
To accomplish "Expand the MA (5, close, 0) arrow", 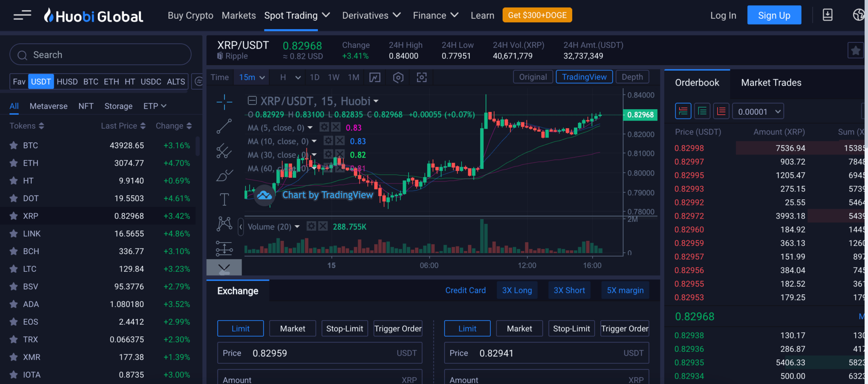I will point(310,127).
